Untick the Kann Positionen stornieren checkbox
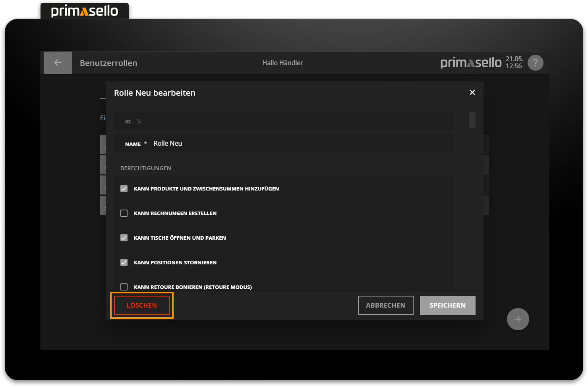 [124, 262]
